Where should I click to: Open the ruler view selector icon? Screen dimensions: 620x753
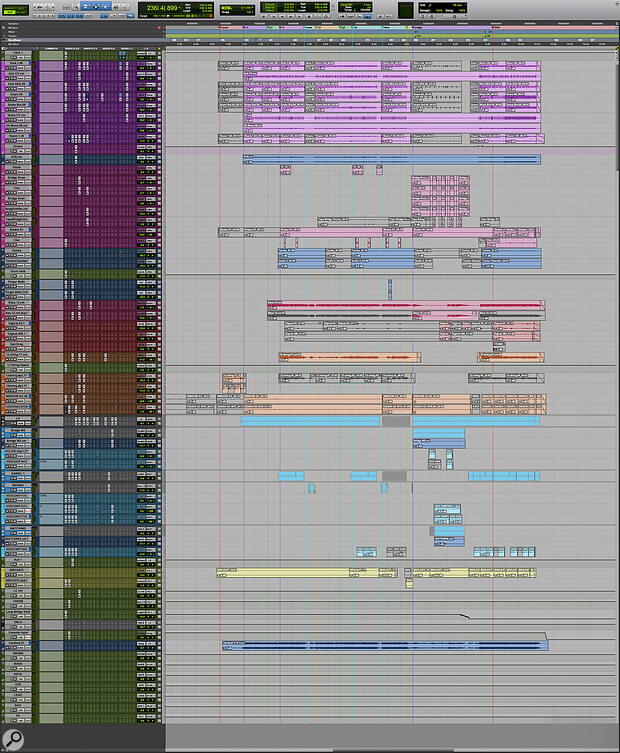tap(3, 27)
